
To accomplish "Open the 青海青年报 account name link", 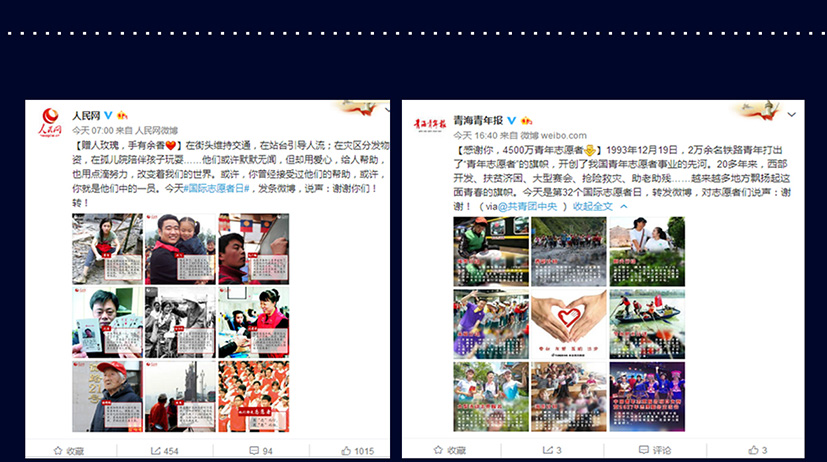I will (478, 121).
